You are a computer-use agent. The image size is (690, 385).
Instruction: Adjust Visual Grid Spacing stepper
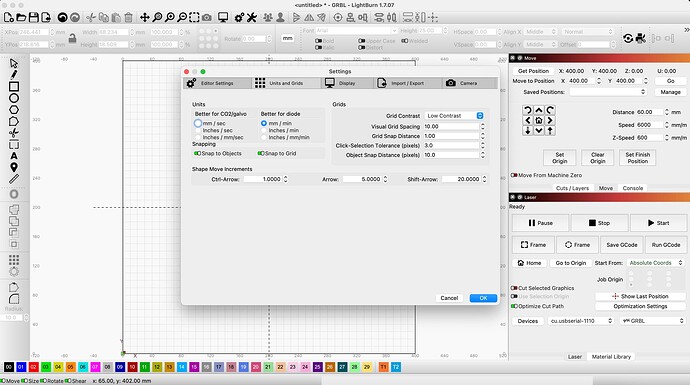483,126
